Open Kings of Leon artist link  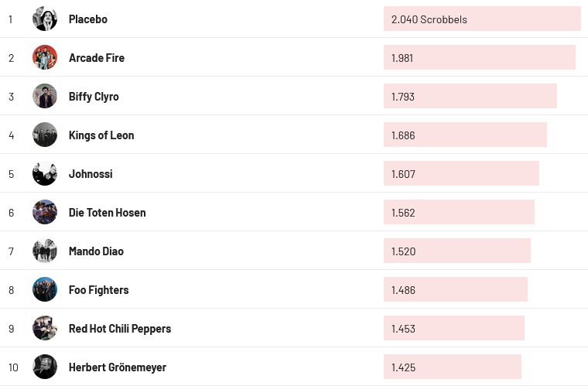(101, 135)
